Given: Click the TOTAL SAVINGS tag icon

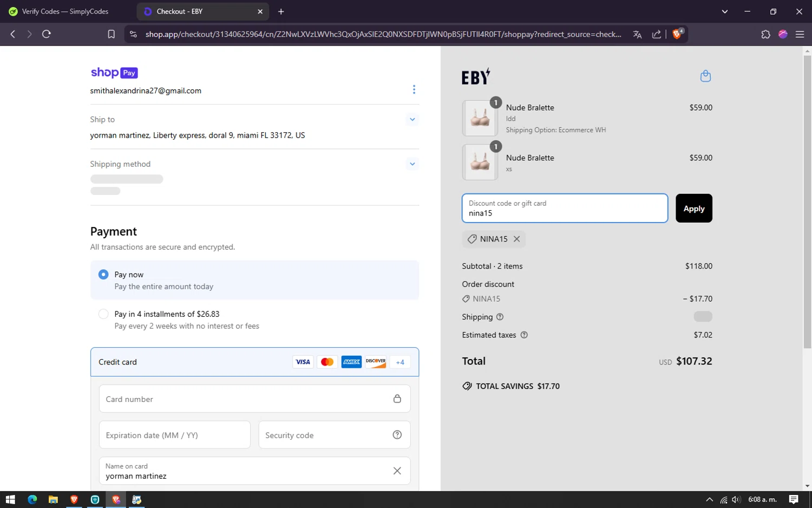Looking at the screenshot, I should [467, 386].
